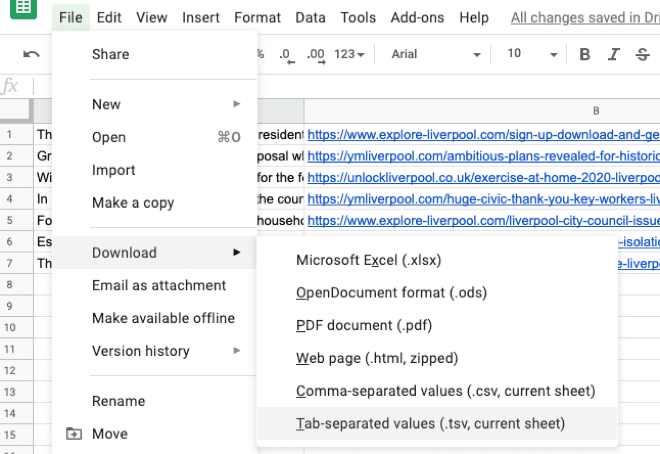Open the ymliverpool huge-civic-thank-you link
This screenshot has height=454, width=660.
[483, 199]
